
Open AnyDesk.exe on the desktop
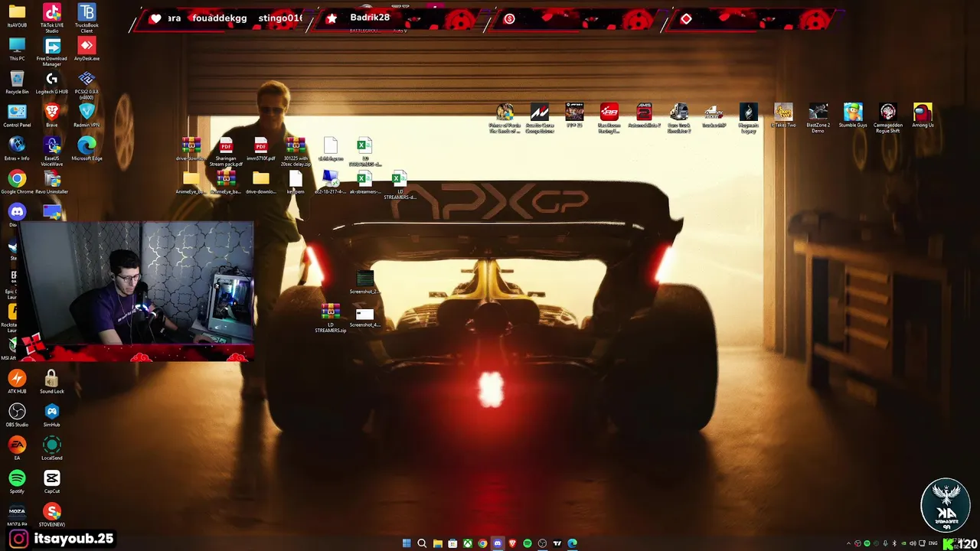(x=87, y=49)
